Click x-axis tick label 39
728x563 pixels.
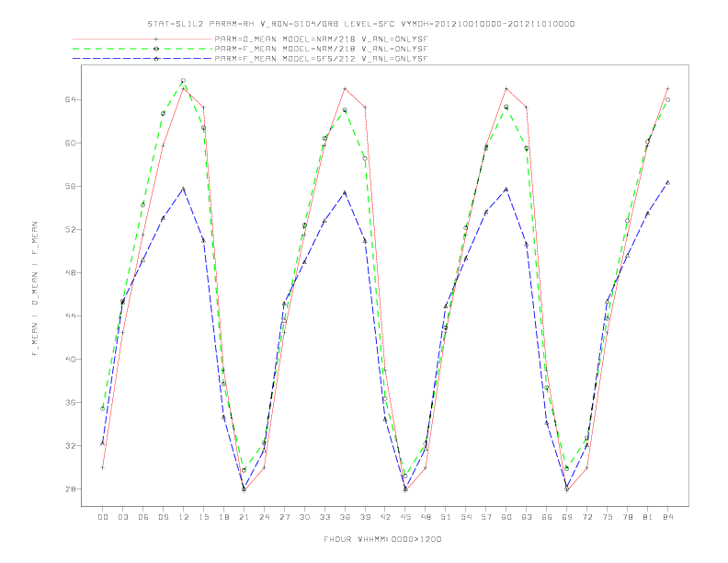(365, 517)
